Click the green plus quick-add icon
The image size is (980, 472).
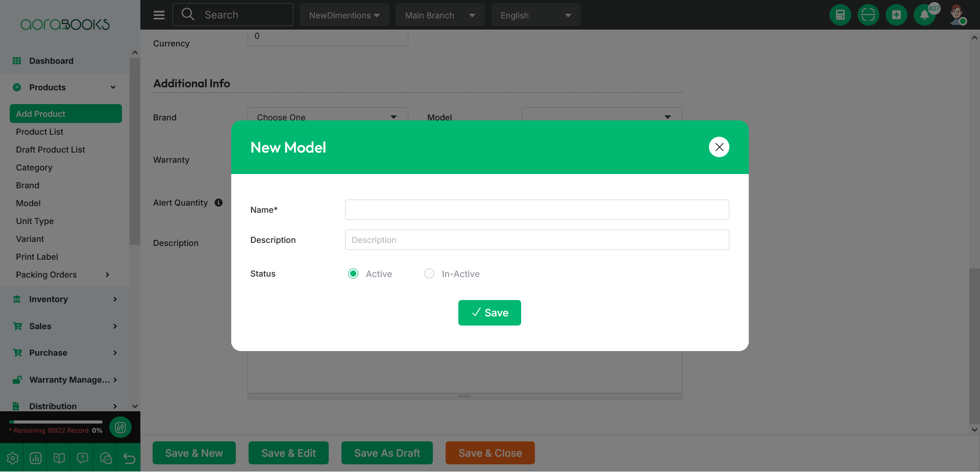(896, 15)
